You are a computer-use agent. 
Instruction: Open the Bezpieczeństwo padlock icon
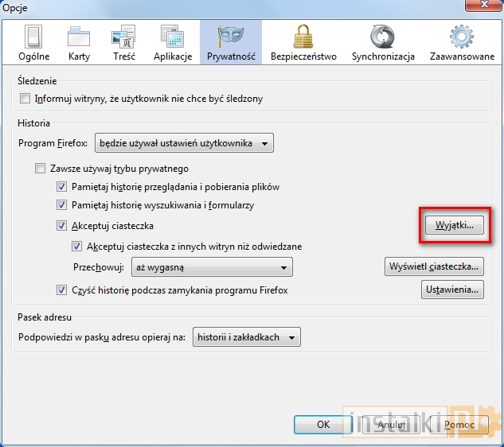(x=303, y=37)
